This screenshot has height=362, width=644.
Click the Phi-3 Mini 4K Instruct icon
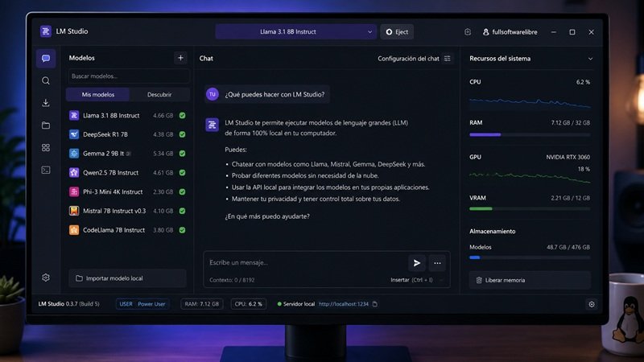click(x=74, y=191)
